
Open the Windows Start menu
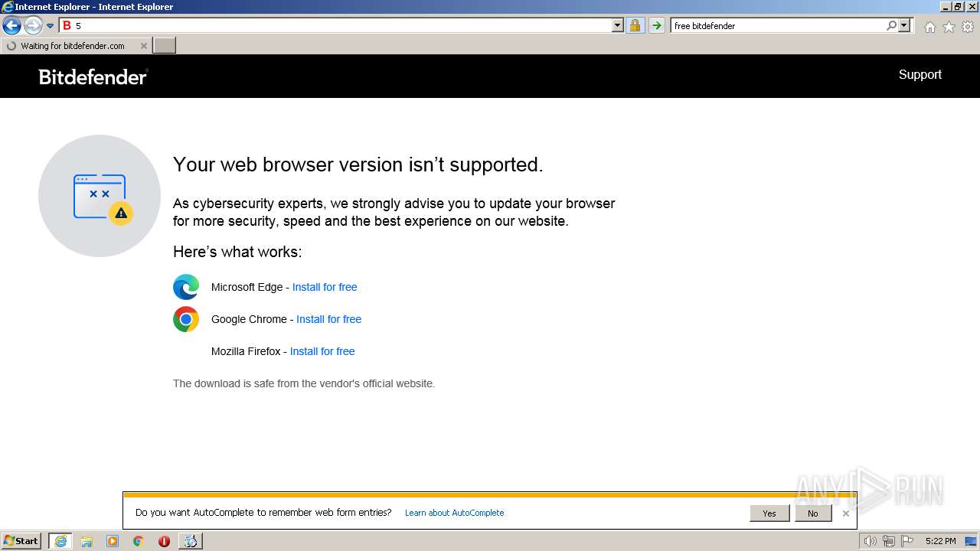[x=21, y=541]
